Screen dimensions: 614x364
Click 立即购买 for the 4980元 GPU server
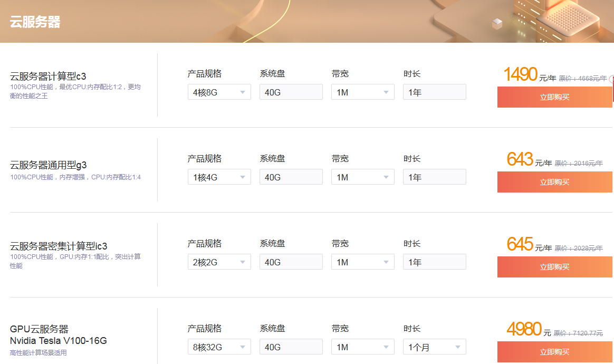tap(554, 352)
